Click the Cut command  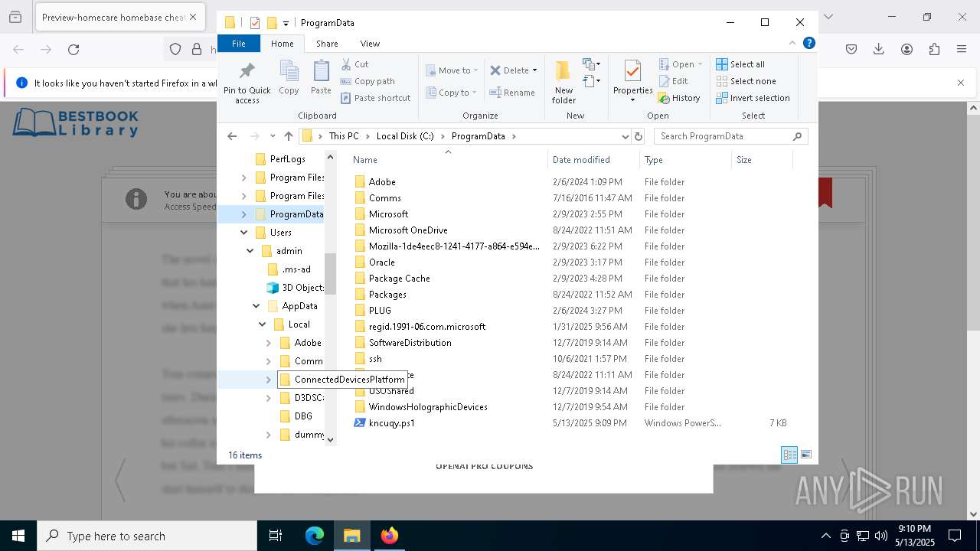coord(354,64)
